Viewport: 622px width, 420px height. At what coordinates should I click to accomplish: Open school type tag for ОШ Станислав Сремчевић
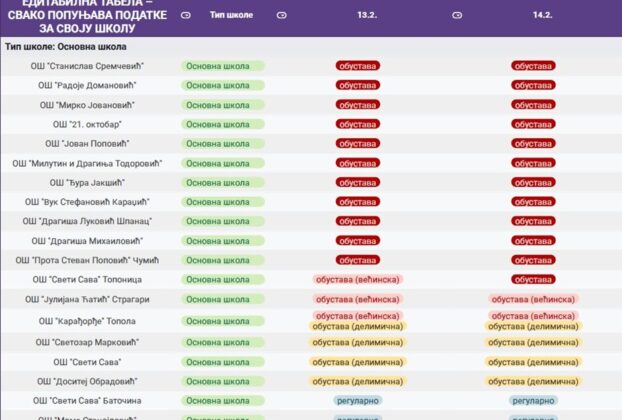pos(222,66)
